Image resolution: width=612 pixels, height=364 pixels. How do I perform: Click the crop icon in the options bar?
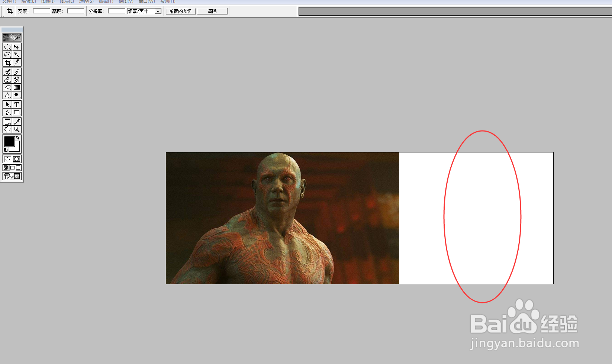coord(10,11)
